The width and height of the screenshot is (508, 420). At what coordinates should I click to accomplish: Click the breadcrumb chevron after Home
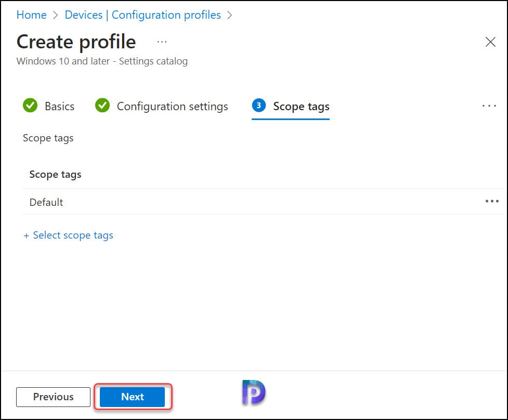(56, 15)
